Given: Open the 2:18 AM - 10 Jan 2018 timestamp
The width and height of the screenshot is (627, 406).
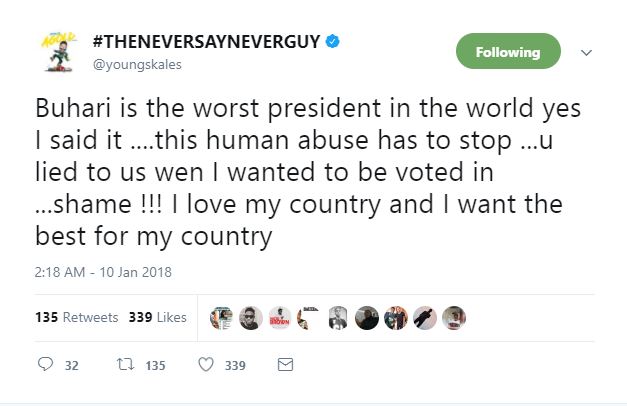Looking at the screenshot, I should pos(91,271).
